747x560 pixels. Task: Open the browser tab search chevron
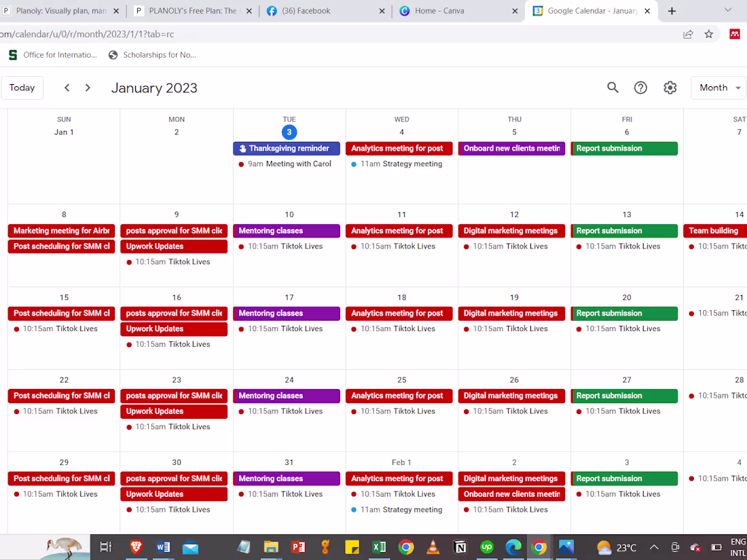click(x=728, y=10)
